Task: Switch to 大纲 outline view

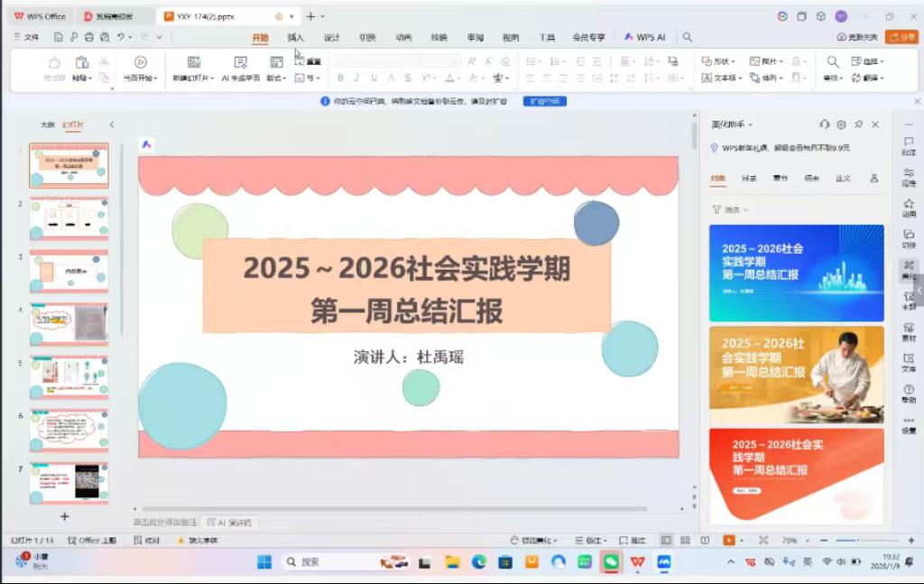Action: pos(47,125)
